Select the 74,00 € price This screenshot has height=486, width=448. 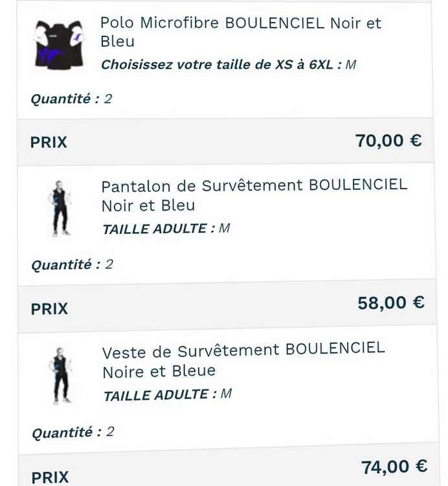coord(394,467)
